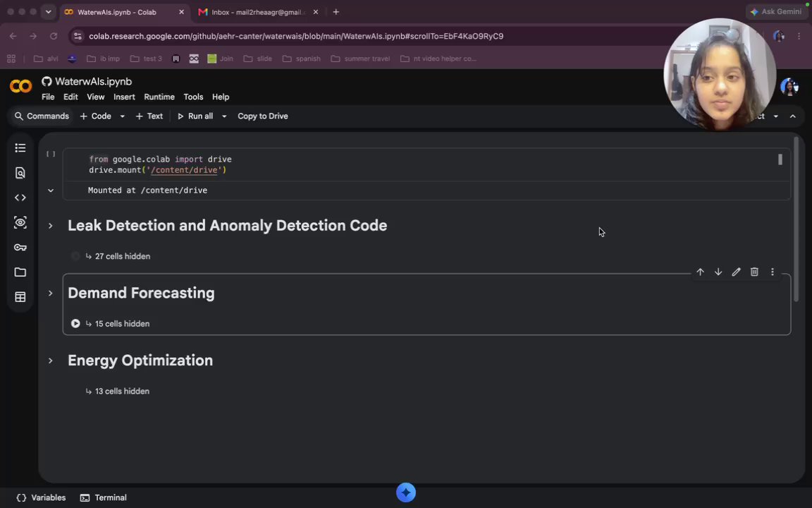Show the 27 cells hidden link
Image resolution: width=812 pixels, height=508 pixels.
pyautogui.click(x=122, y=256)
